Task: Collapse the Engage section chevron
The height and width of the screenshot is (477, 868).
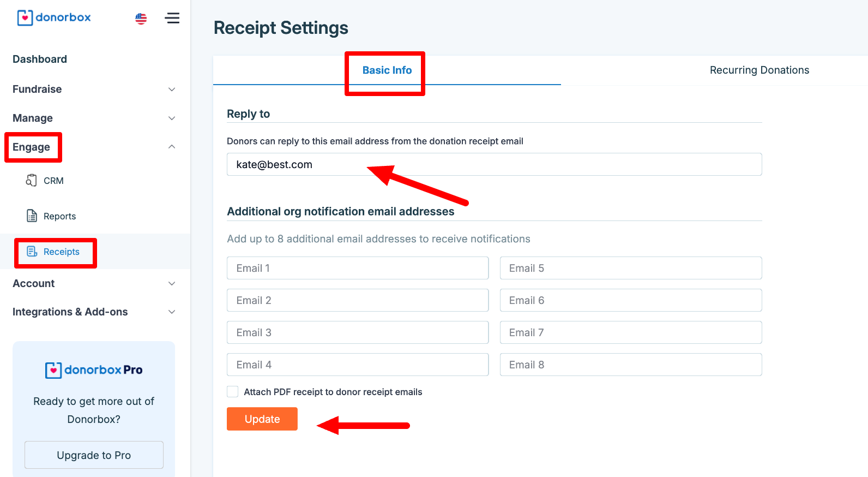Action: 172,147
